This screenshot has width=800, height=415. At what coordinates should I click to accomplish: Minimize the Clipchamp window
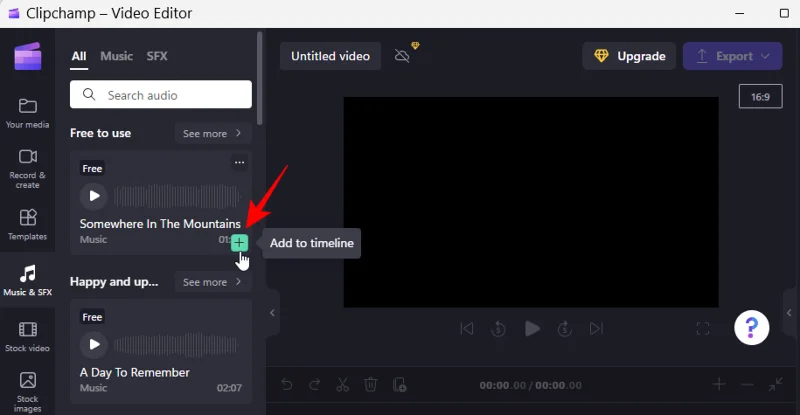point(739,13)
